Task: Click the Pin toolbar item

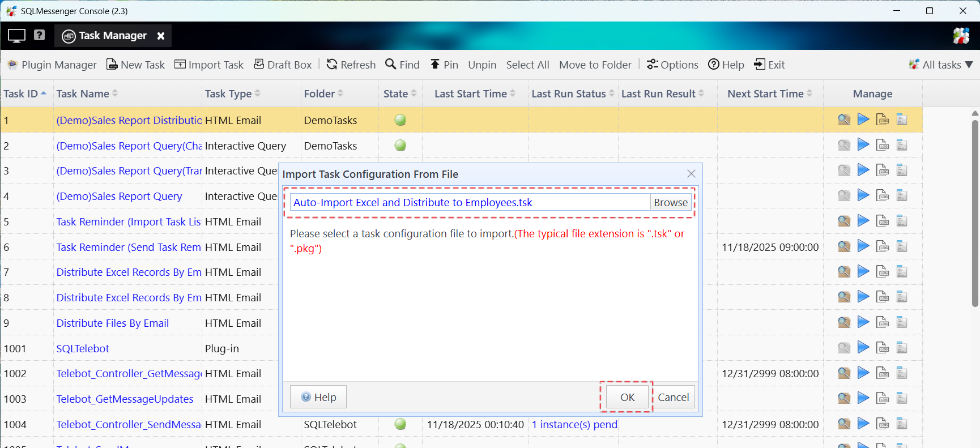Action: tap(444, 65)
